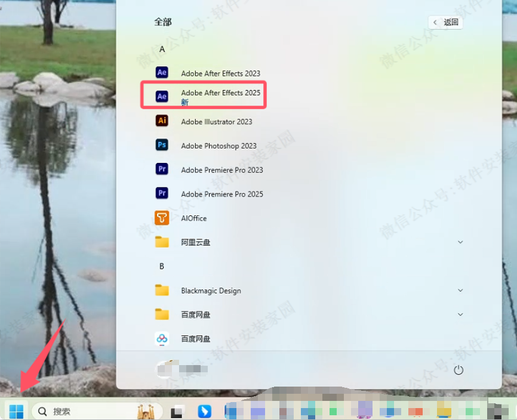Select the letter B section header
Screen dimensions: 517x420
[x=161, y=266]
